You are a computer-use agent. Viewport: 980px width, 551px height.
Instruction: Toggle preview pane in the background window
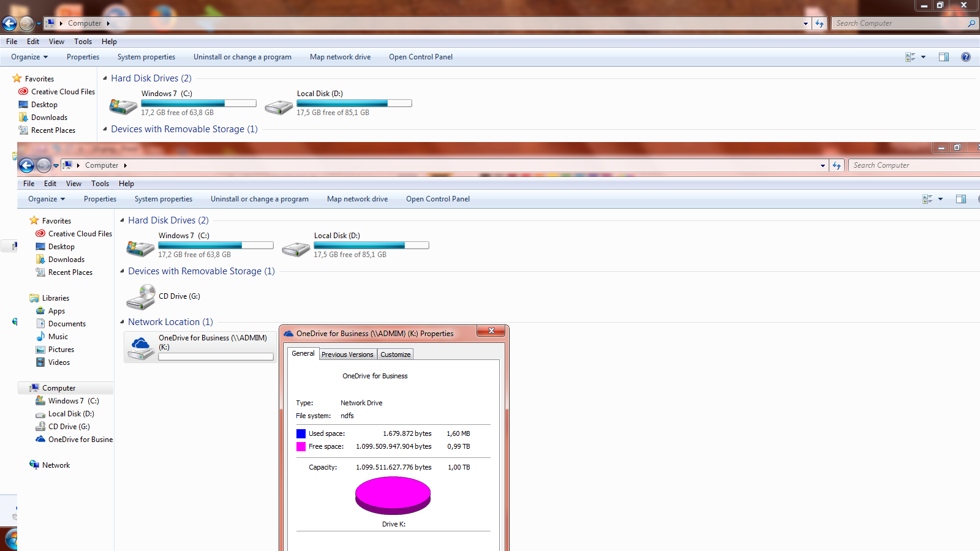[944, 57]
